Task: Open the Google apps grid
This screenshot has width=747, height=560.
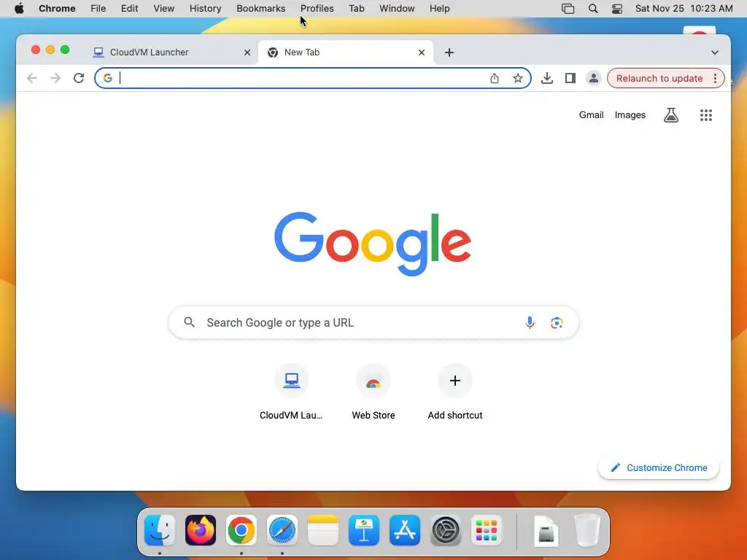Action: click(706, 114)
